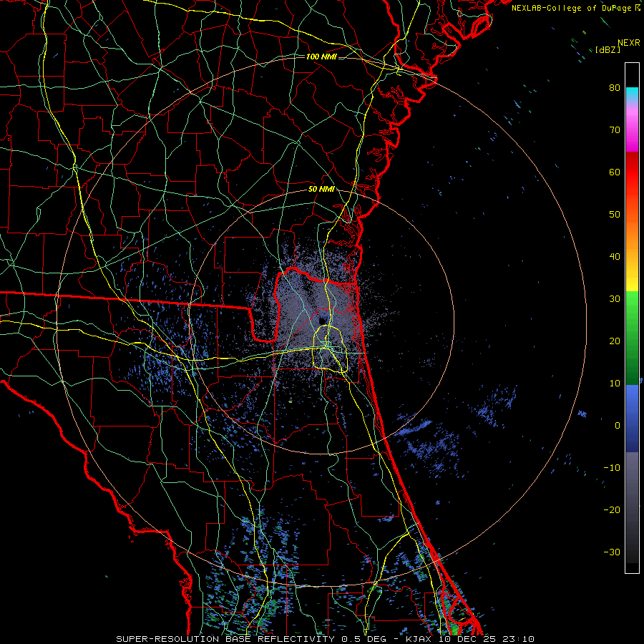This screenshot has width=644, height=644.
Task: Click the gray segment of reflectivity color bar
Action: (632, 507)
